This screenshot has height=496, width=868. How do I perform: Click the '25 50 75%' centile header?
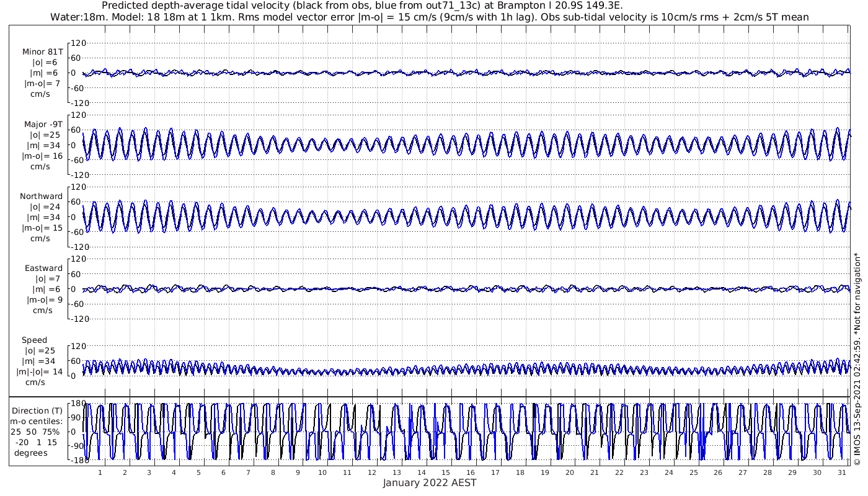[x=35, y=432]
